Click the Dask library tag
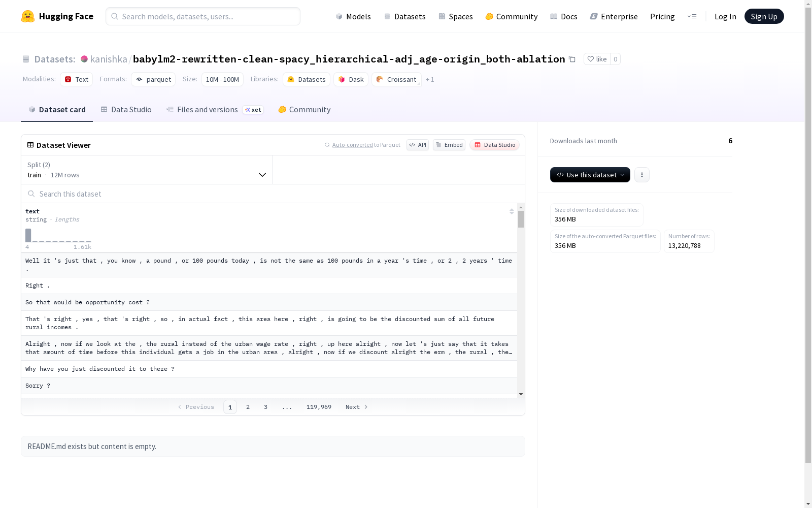 tap(351, 79)
